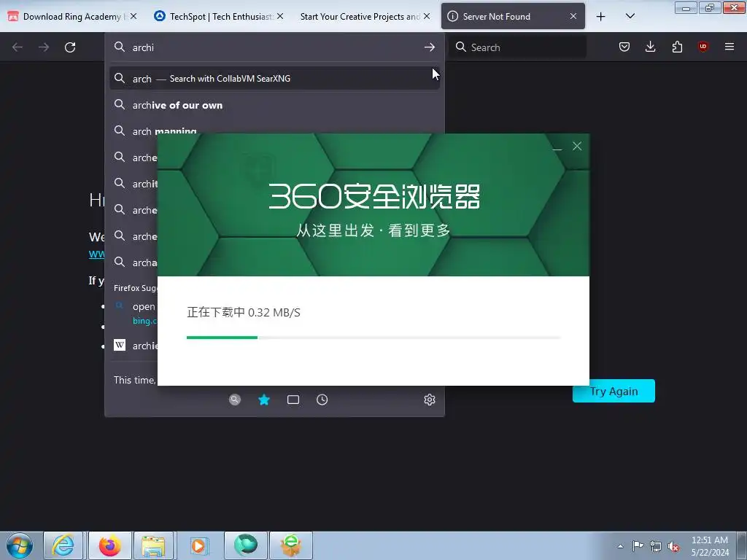Click the Search box in toolbar
The image size is (747, 560).
(x=517, y=47)
